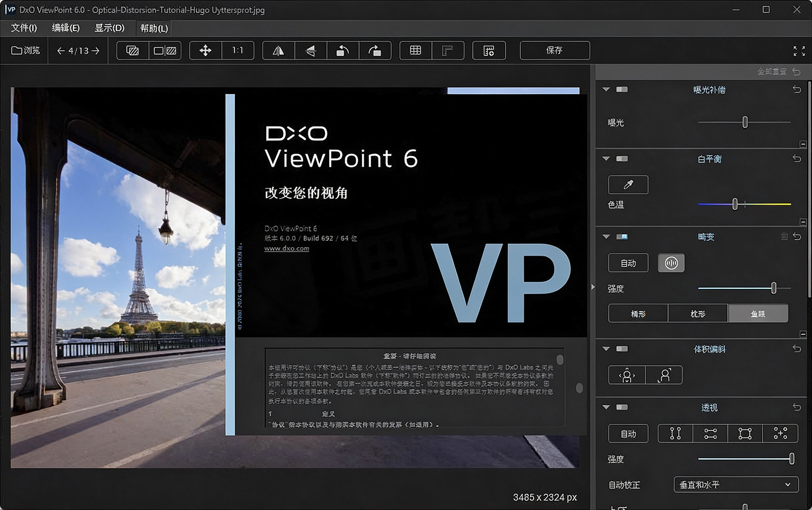Toggle the guides overlay icon
Screen dimensions: 812x510
448,50
